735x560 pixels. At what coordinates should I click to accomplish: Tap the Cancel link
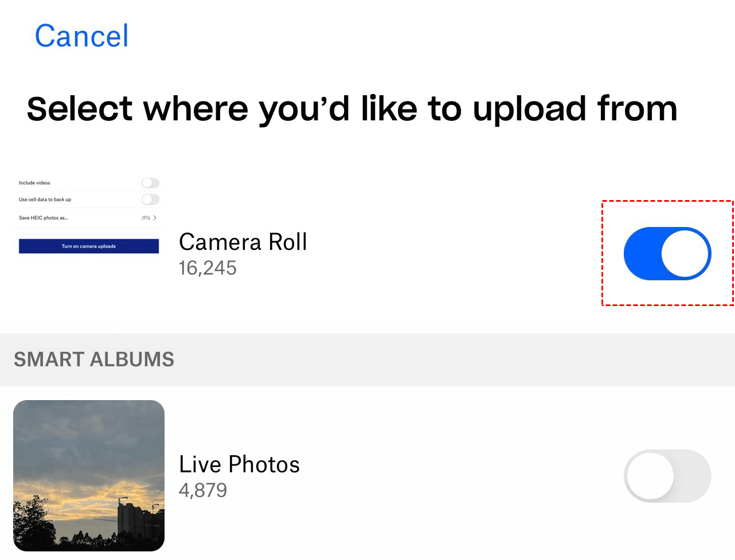click(x=81, y=36)
